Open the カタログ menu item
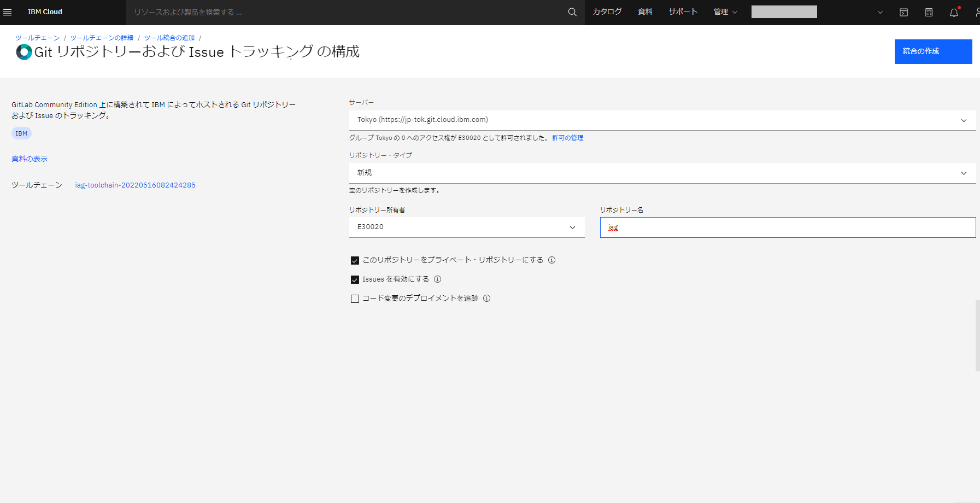Image resolution: width=980 pixels, height=503 pixels. coord(607,12)
